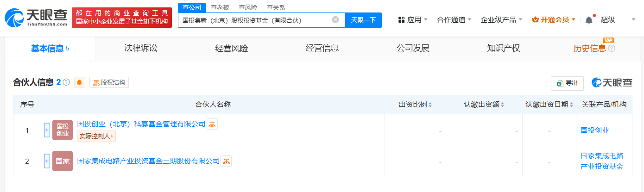Open the 应用 dropdown menu
The height and width of the screenshot is (192, 644).
[414, 20]
